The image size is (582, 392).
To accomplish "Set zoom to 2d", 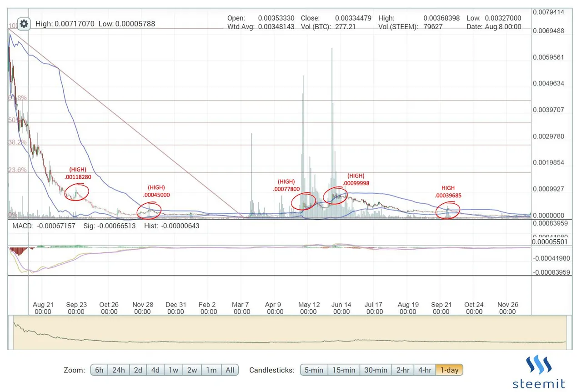I will [138, 370].
